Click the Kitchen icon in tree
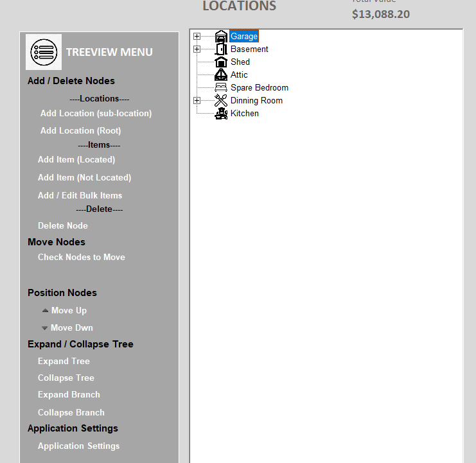 pos(221,114)
